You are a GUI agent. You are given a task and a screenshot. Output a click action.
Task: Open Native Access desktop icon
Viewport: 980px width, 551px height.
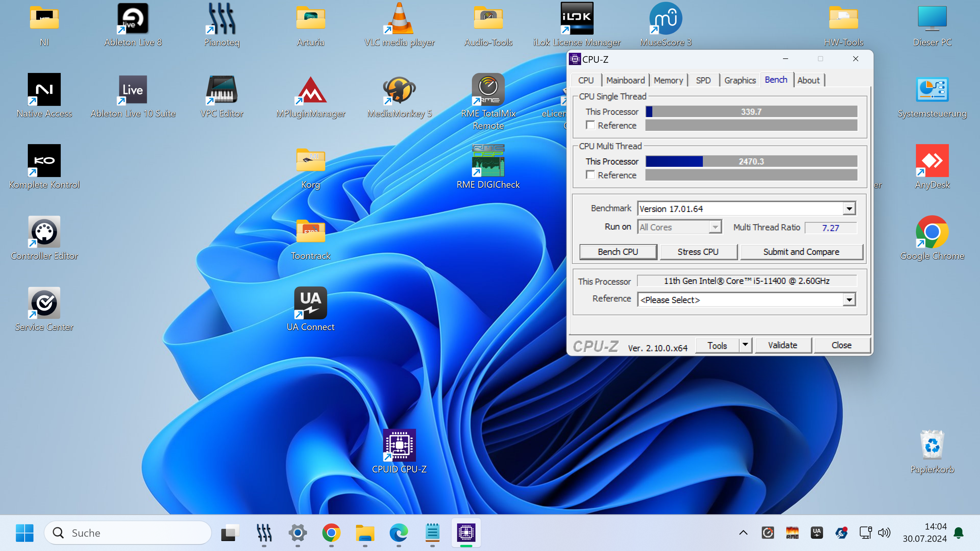[x=44, y=90]
